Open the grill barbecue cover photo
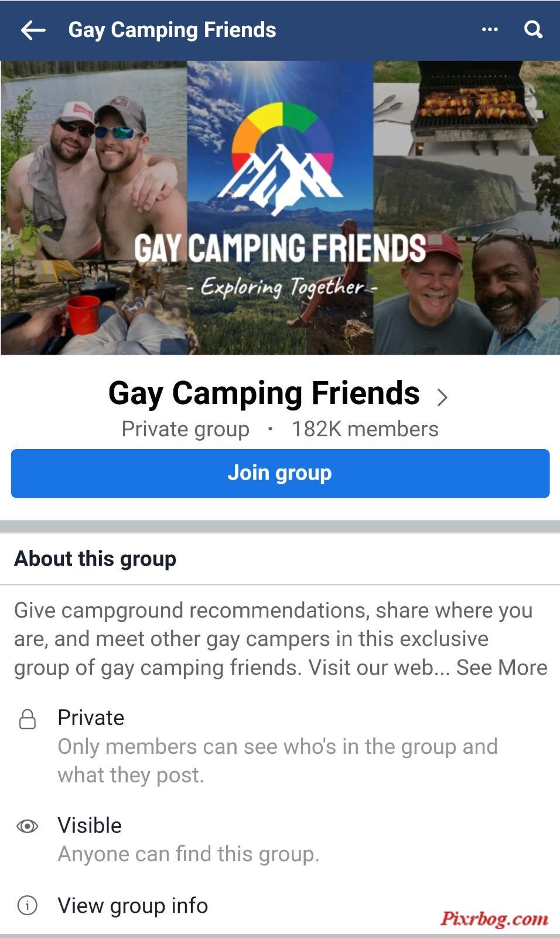Screen dimensions: 560x938 pos(466,108)
